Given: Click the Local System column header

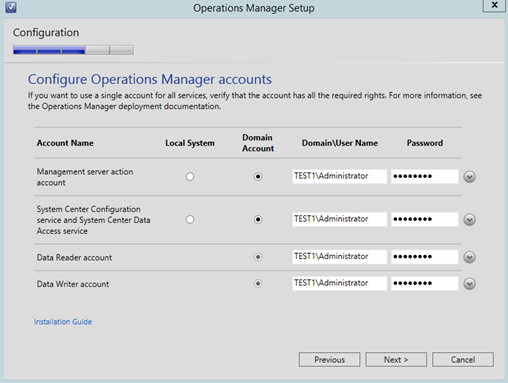Looking at the screenshot, I should pos(190,143).
